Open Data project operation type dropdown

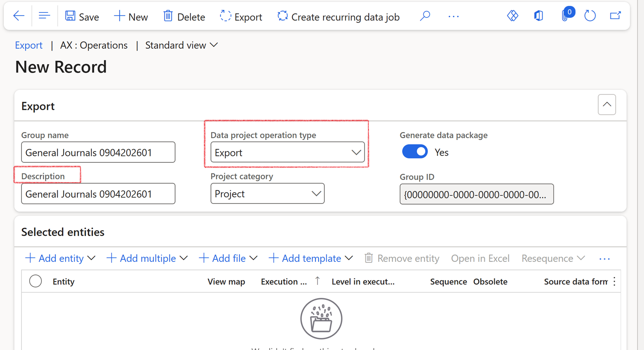tap(287, 152)
